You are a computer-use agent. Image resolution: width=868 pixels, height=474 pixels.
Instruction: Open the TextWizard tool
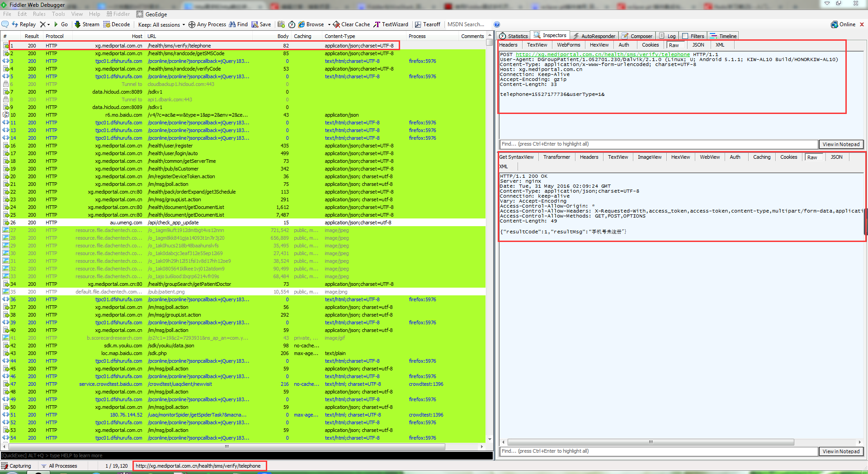pyautogui.click(x=391, y=24)
